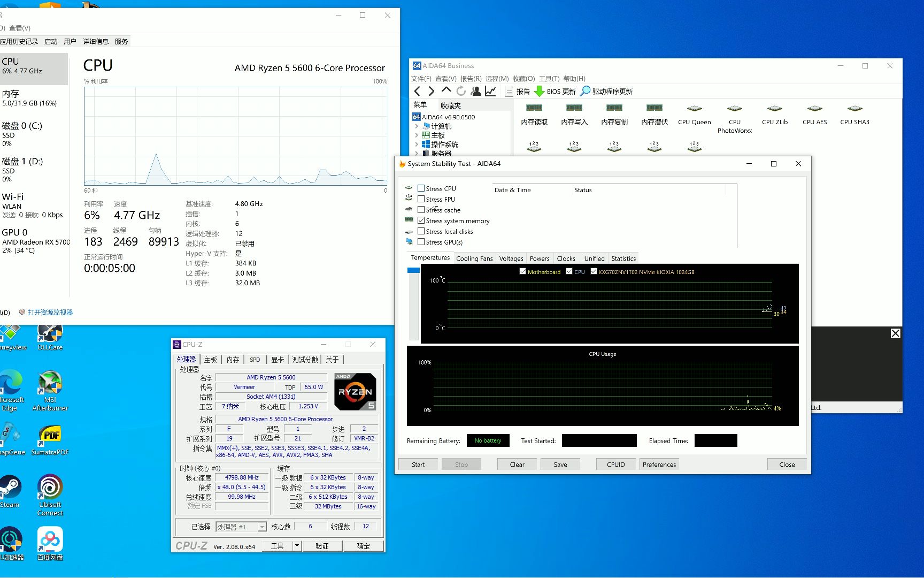Click the AIDA64 back navigation arrow
The image size is (924, 578).
pos(418,91)
